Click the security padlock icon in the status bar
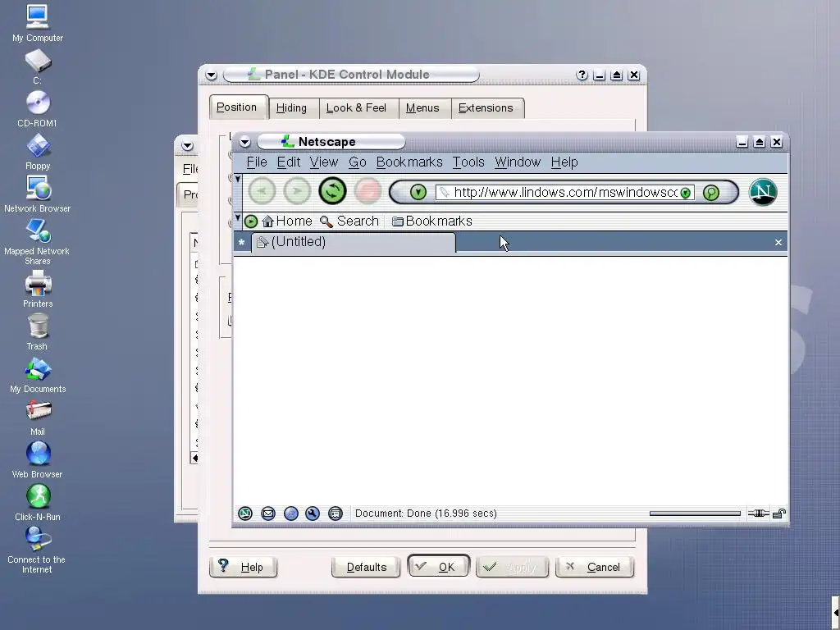The image size is (840, 630). (x=779, y=514)
